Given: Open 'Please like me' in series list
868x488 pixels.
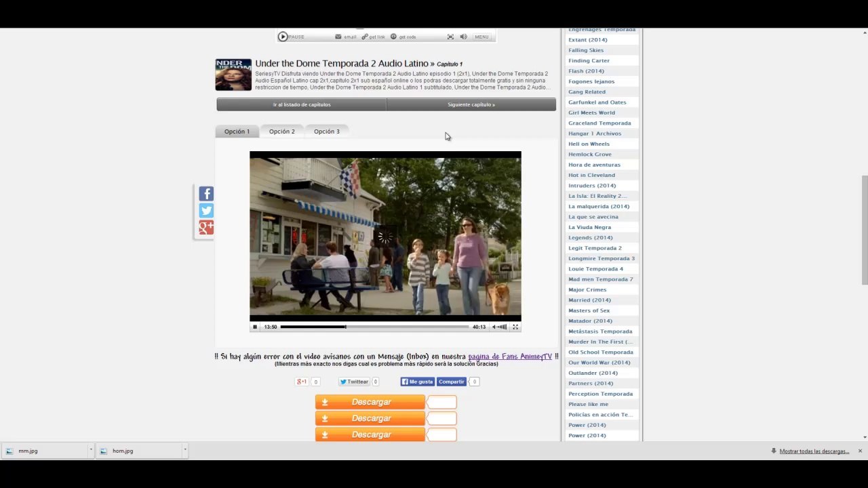Looking at the screenshot, I should click(x=589, y=405).
